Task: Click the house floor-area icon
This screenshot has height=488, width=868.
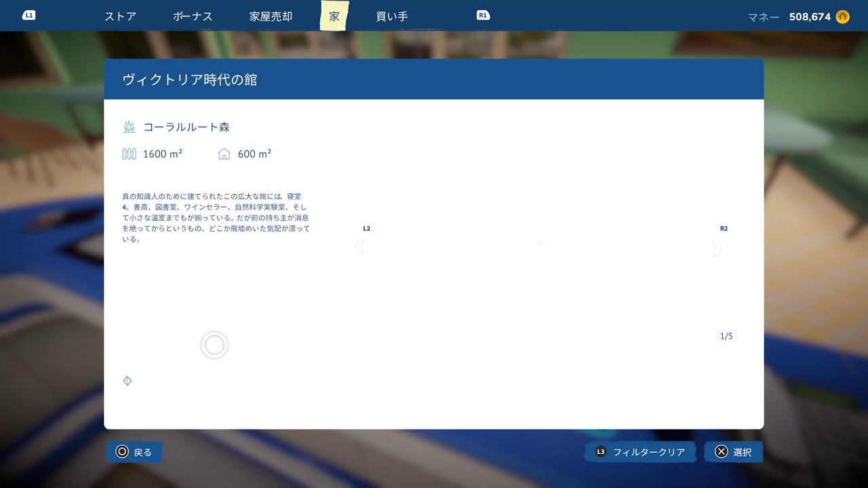Action: pyautogui.click(x=224, y=154)
